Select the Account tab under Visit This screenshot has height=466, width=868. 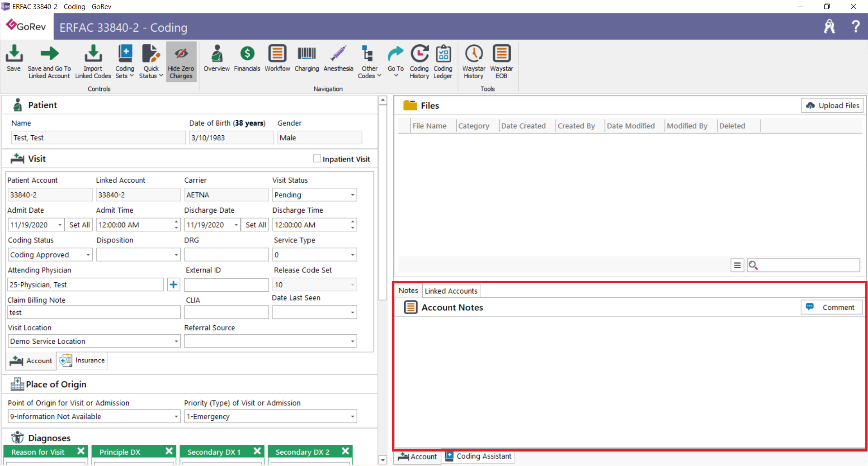tap(31, 361)
